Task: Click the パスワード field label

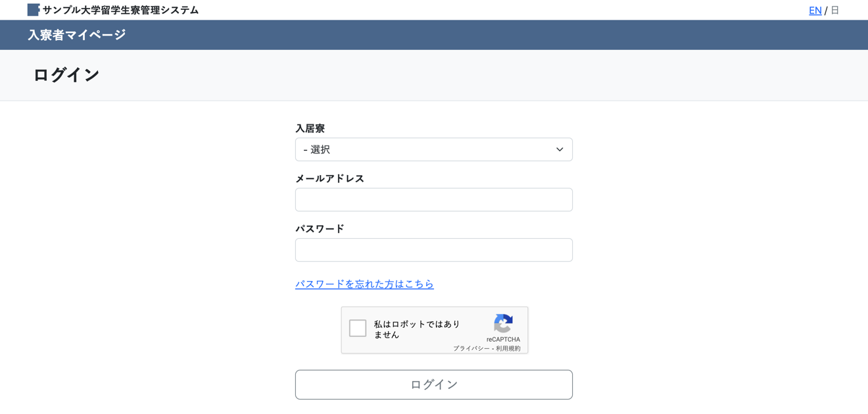Action: (320, 228)
